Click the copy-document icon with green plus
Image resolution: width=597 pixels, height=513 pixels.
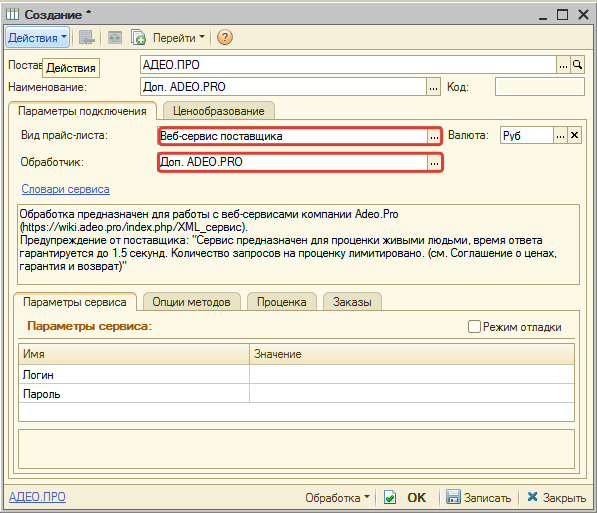(x=138, y=37)
